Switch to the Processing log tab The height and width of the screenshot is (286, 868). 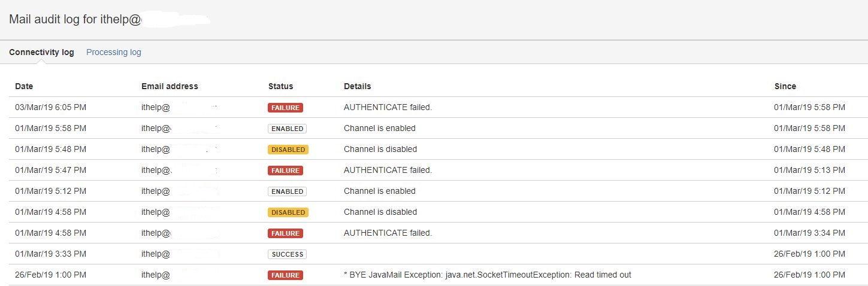114,52
